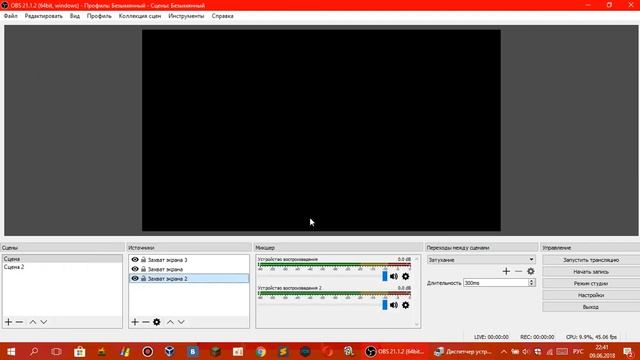
Task: Click the black preview canvas
Action: click(321, 130)
